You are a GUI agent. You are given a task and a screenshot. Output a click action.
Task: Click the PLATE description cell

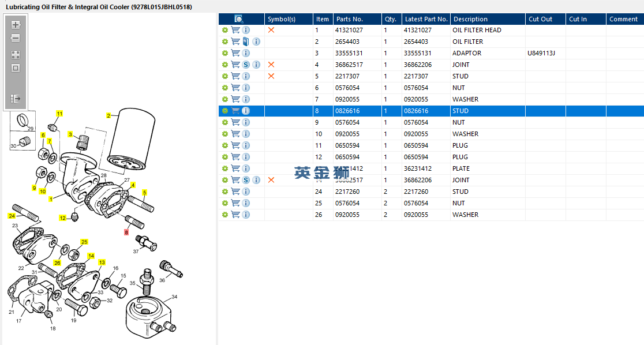461,168
